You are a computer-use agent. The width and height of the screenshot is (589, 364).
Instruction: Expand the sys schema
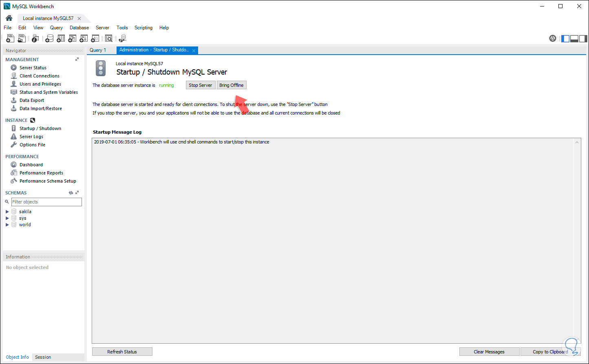coord(7,218)
